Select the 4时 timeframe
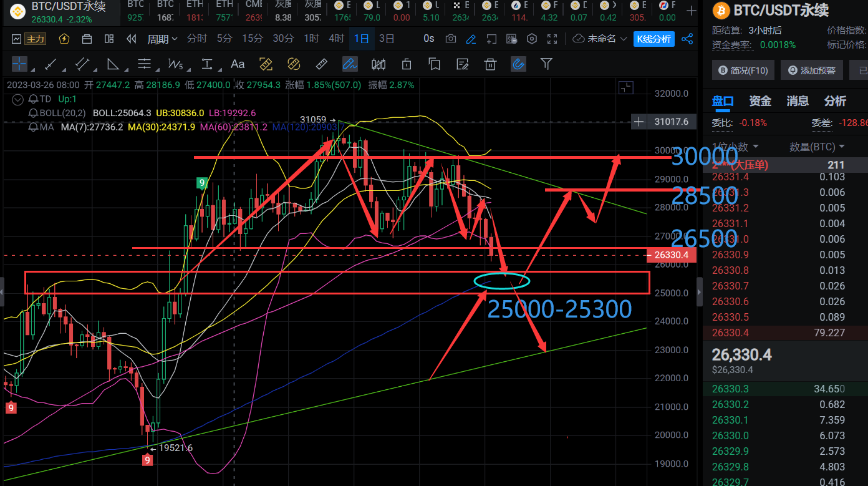 (337, 39)
